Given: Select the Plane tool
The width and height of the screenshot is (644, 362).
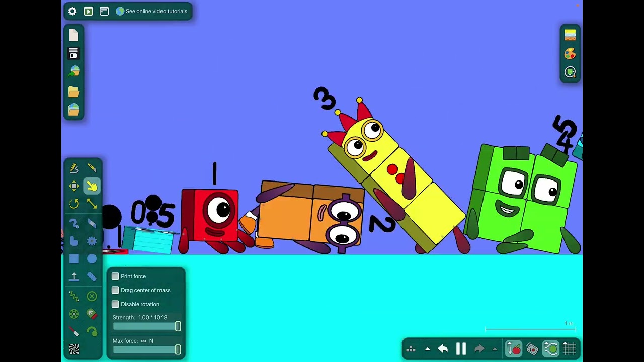Looking at the screenshot, I should pyautogui.click(x=74, y=277).
